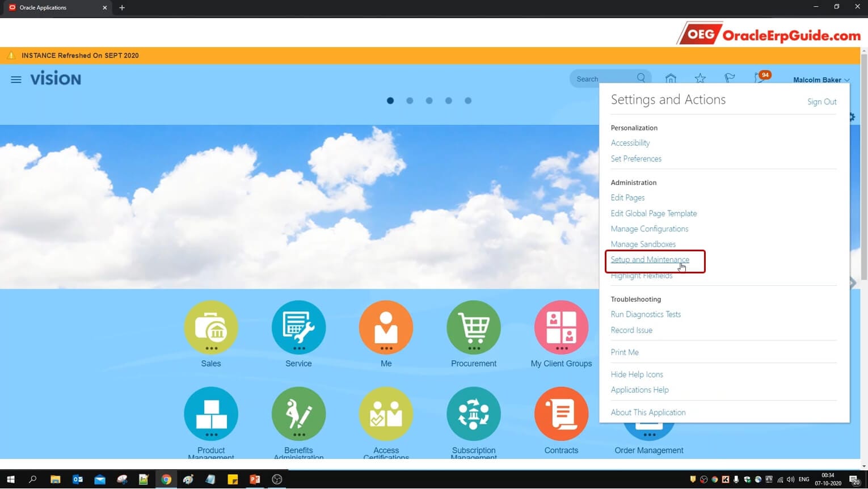Open Accessibility settings
The image size is (868, 489).
pos(630,143)
